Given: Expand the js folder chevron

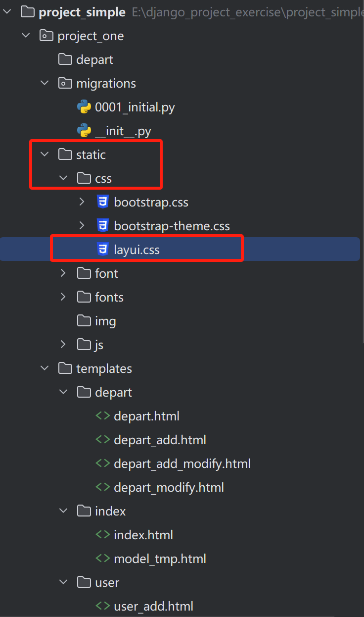Looking at the screenshot, I should pyautogui.click(x=63, y=345).
